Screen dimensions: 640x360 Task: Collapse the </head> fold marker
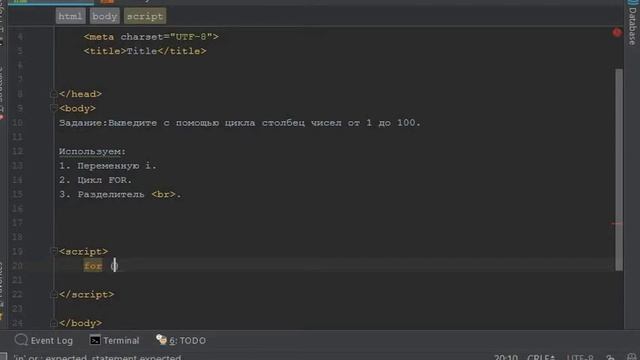pyautogui.click(x=53, y=94)
